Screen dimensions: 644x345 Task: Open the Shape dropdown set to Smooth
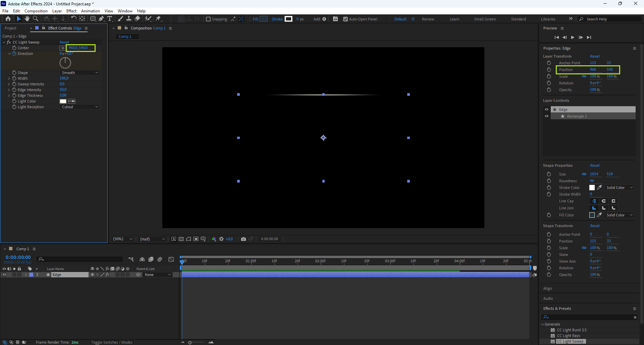click(x=80, y=73)
